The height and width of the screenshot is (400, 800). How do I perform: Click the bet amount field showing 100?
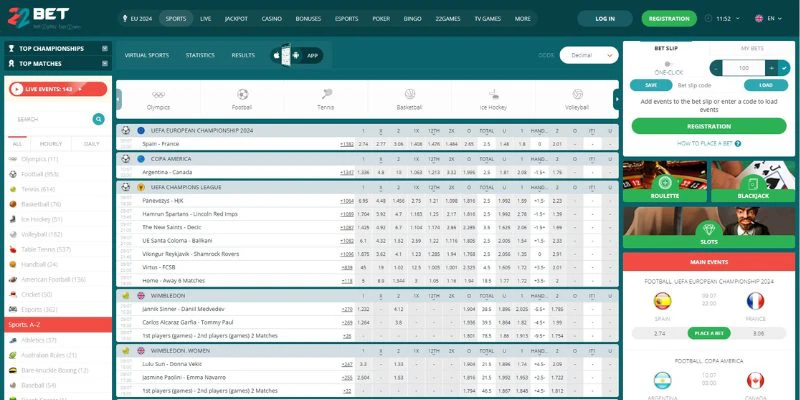click(x=744, y=68)
